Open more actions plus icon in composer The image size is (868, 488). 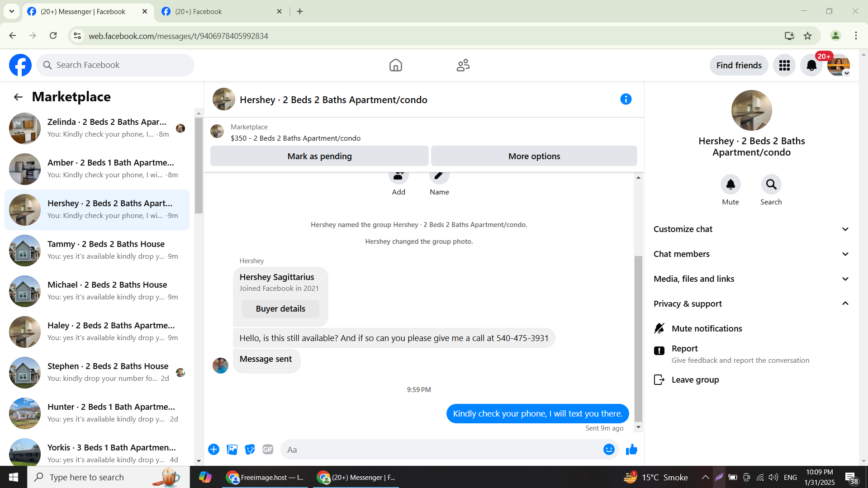[x=214, y=449]
